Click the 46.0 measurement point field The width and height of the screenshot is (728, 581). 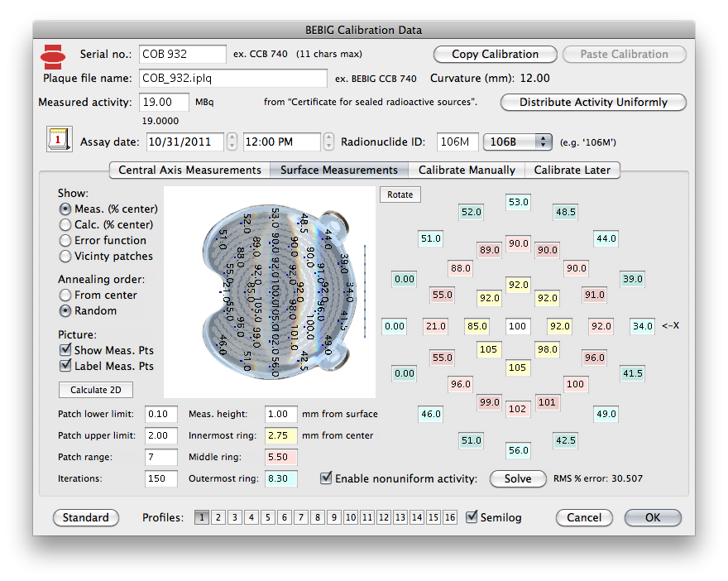coord(431,414)
